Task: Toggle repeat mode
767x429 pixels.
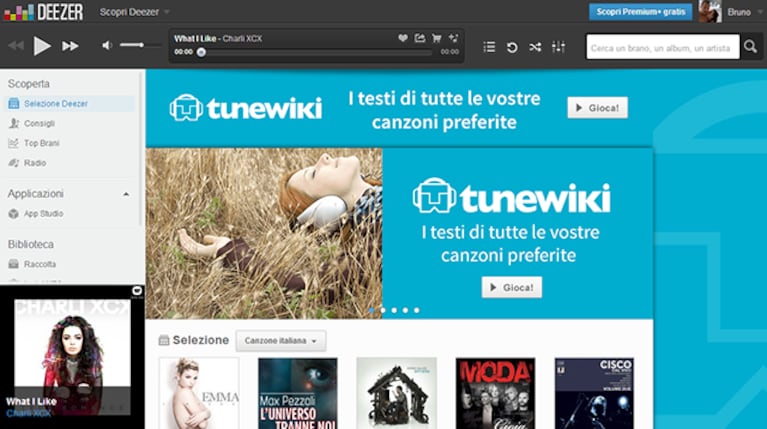Action: pyautogui.click(x=512, y=47)
